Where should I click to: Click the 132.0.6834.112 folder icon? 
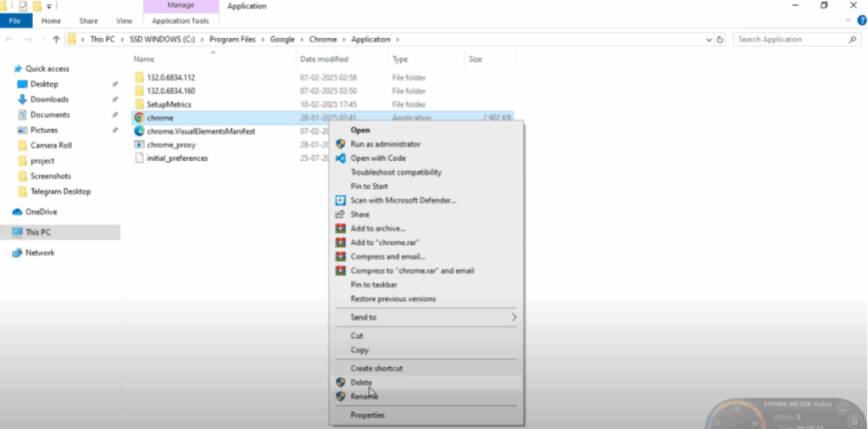(x=139, y=77)
